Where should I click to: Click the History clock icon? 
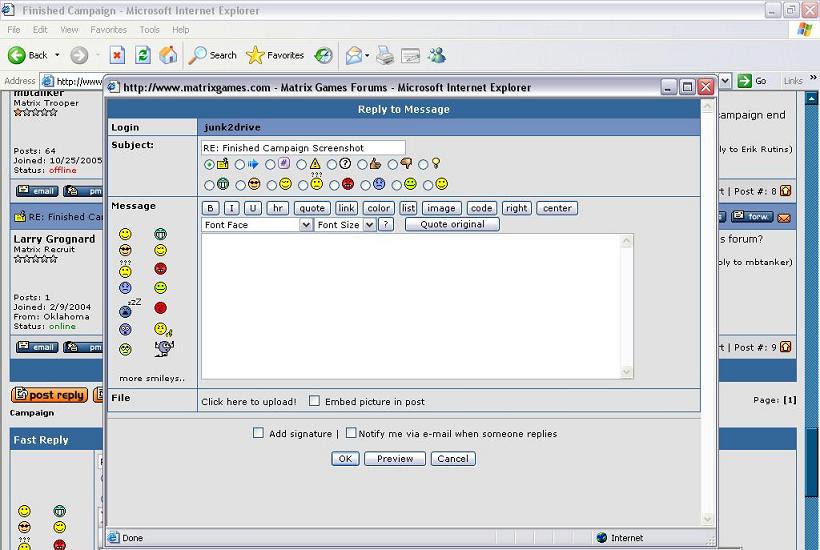[323, 55]
